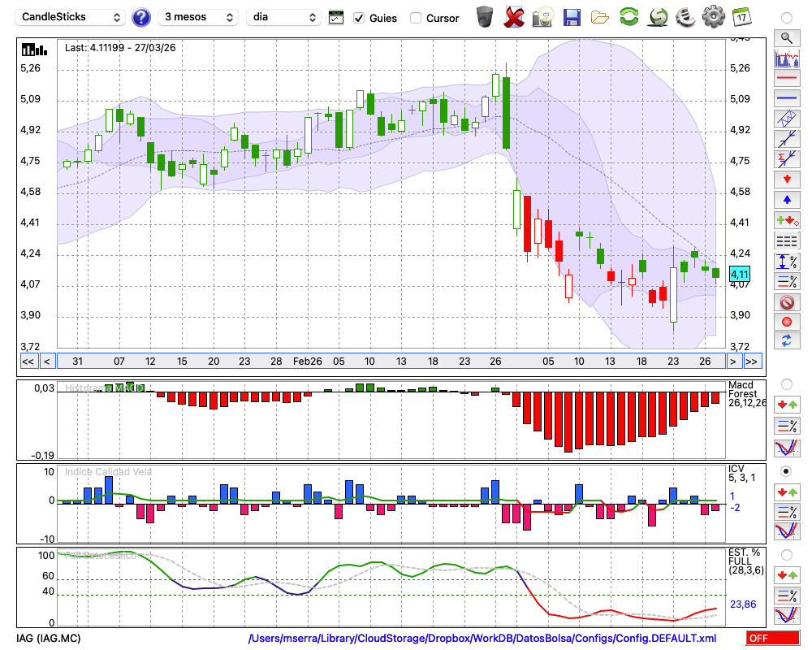The width and height of the screenshot is (812, 650).
Task: Click the red prohibition sign icon
Action: pos(786,302)
